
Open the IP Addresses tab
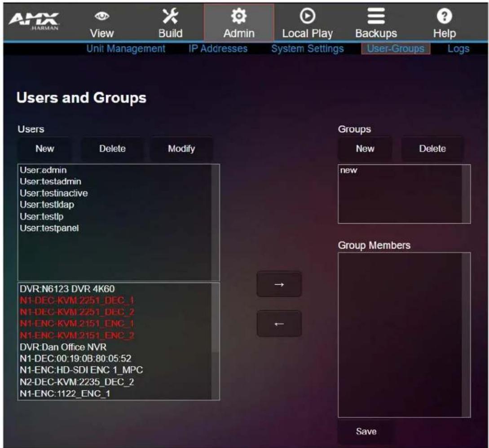pyautogui.click(x=218, y=48)
